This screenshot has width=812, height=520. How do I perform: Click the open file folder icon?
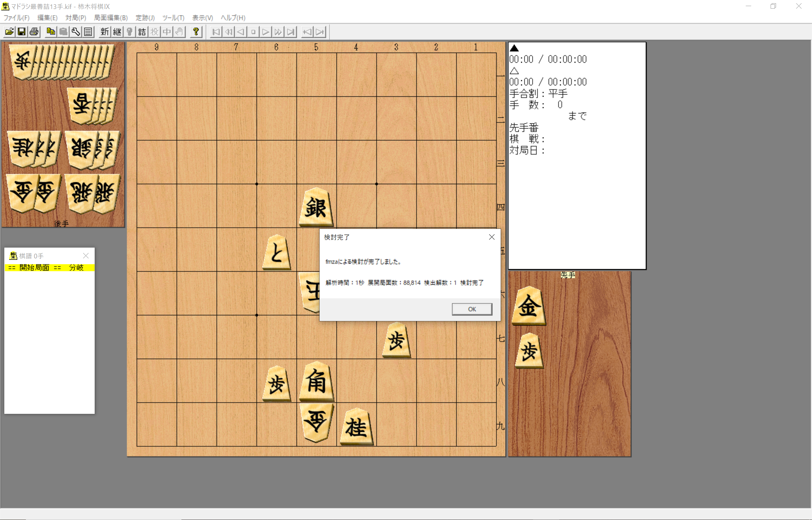(x=9, y=32)
